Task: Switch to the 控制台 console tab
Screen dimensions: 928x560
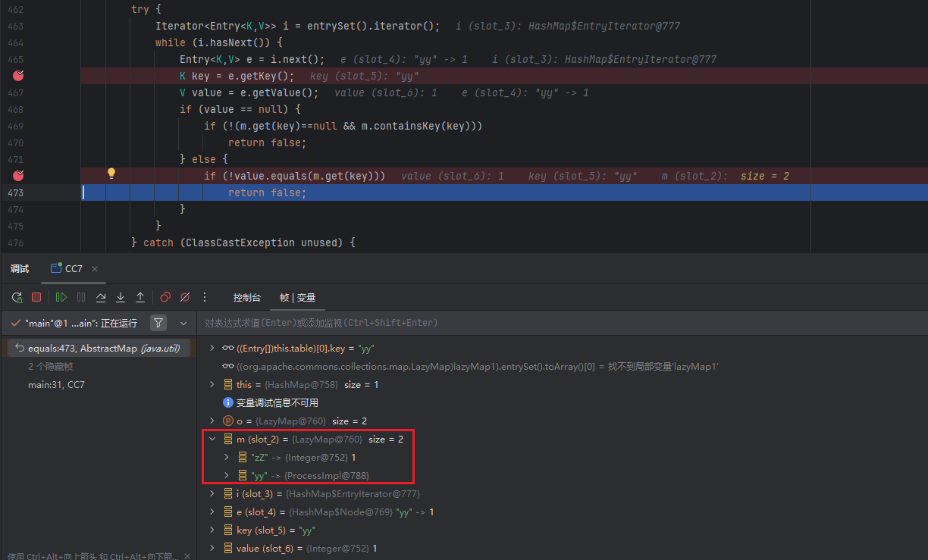Action: (246, 297)
